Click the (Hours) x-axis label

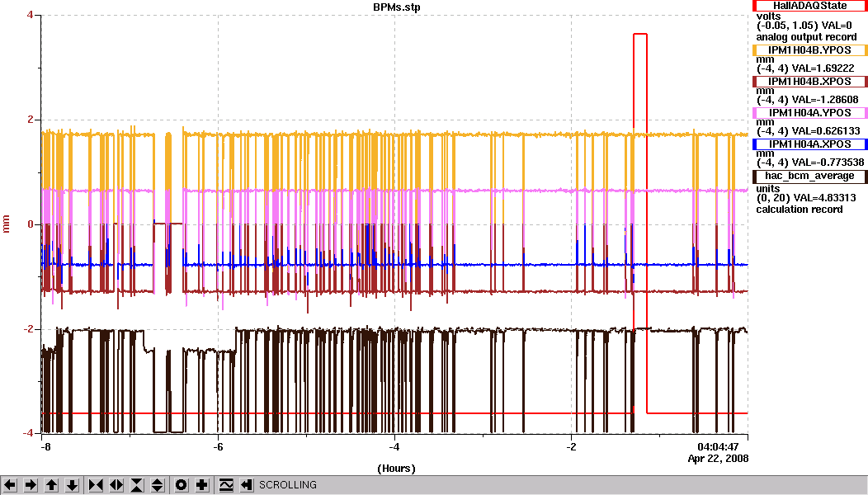396,469
